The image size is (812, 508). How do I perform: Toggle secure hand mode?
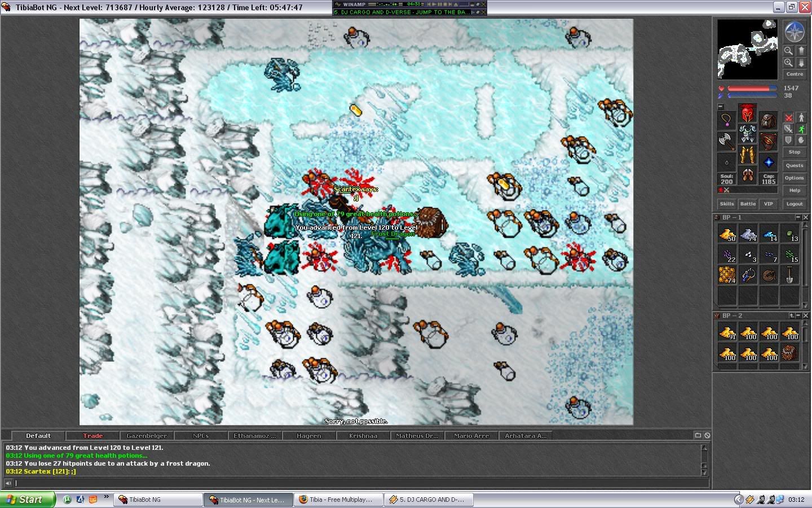(801, 140)
